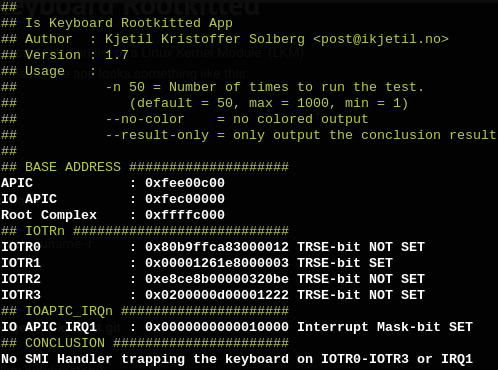Click the 'Interrupt Mask-bit SET' text
Image resolution: width=498 pixels, height=370 pixels.
[x=385, y=327]
